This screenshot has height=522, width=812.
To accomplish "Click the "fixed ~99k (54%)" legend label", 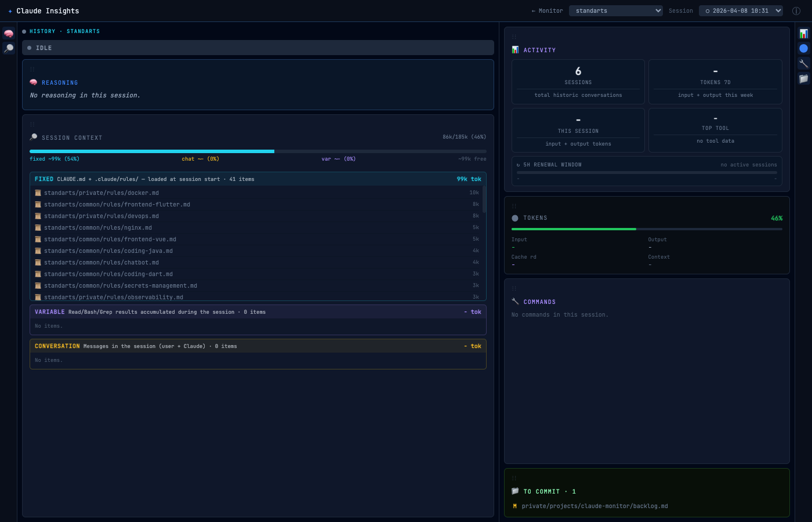I will pyautogui.click(x=55, y=159).
